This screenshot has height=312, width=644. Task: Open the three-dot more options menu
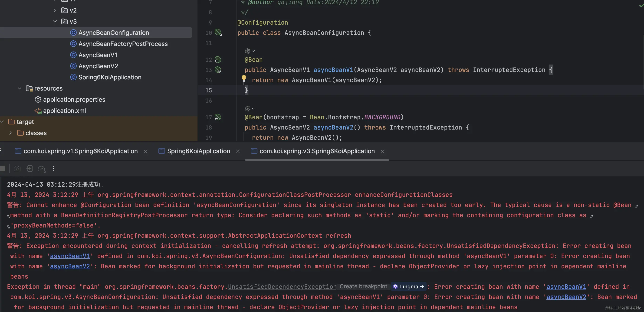click(x=53, y=169)
